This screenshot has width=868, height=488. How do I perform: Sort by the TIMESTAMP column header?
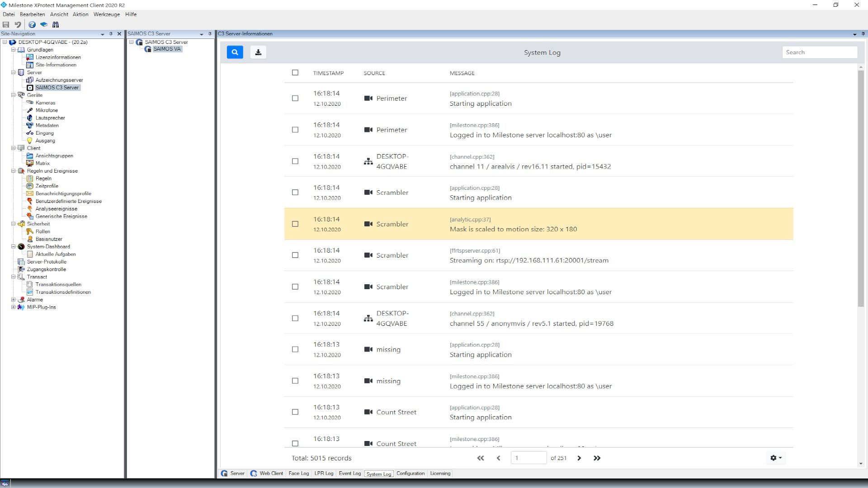(x=328, y=73)
